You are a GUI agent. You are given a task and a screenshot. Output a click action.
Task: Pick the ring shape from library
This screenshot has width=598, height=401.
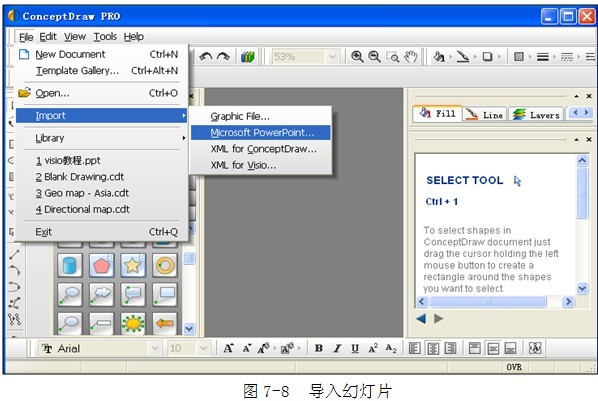click(165, 265)
